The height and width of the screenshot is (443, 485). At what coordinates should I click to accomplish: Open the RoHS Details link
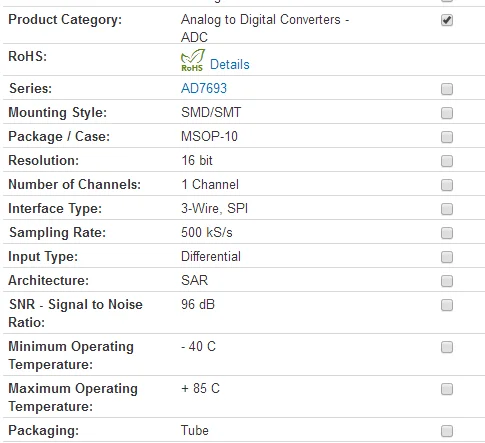230,64
